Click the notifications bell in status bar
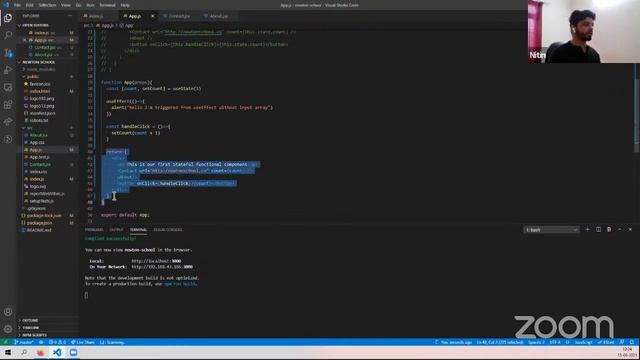This screenshot has height=360, width=640. (x=632, y=342)
